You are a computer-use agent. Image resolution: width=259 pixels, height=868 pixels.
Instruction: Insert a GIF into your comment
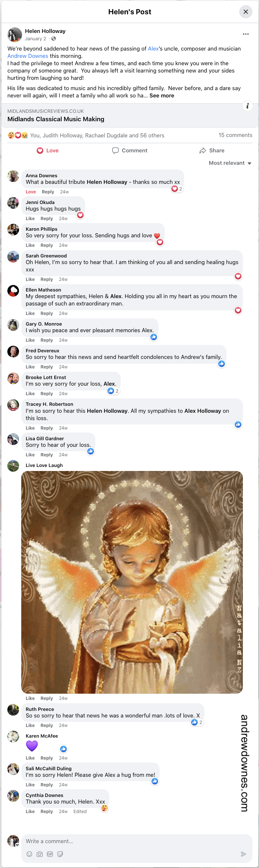coord(50,854)
